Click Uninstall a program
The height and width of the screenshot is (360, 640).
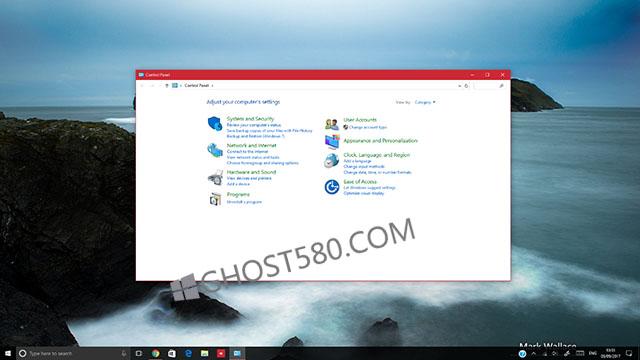point(244,202)
